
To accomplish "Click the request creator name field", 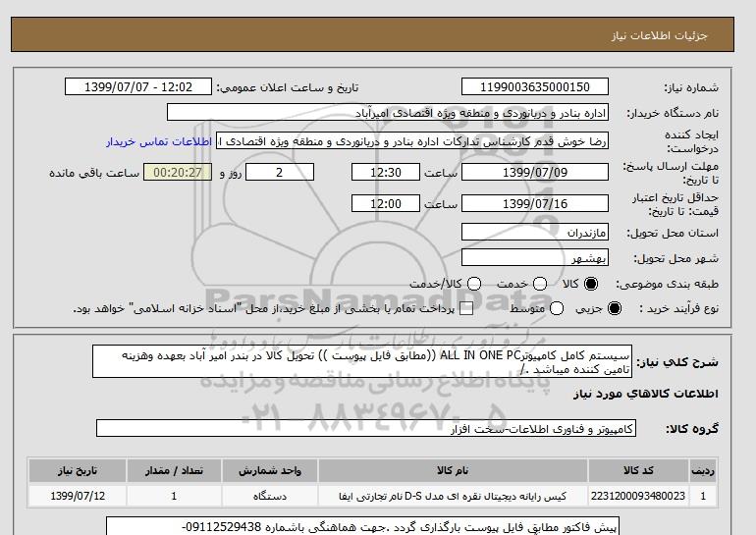I will [x=412, y=141].
